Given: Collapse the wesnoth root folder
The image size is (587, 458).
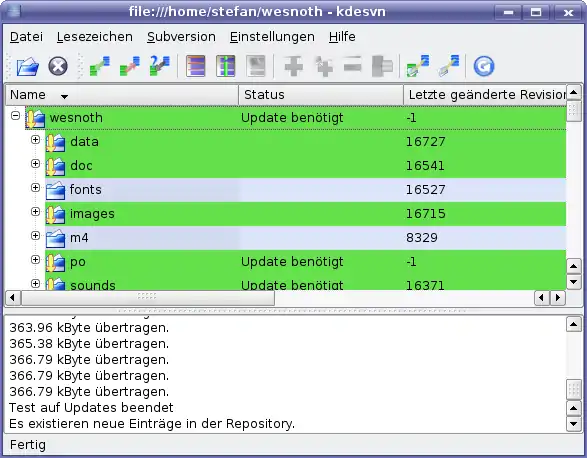Looking at the screenshot, I should pyautogui.click(x=15, y=115).
